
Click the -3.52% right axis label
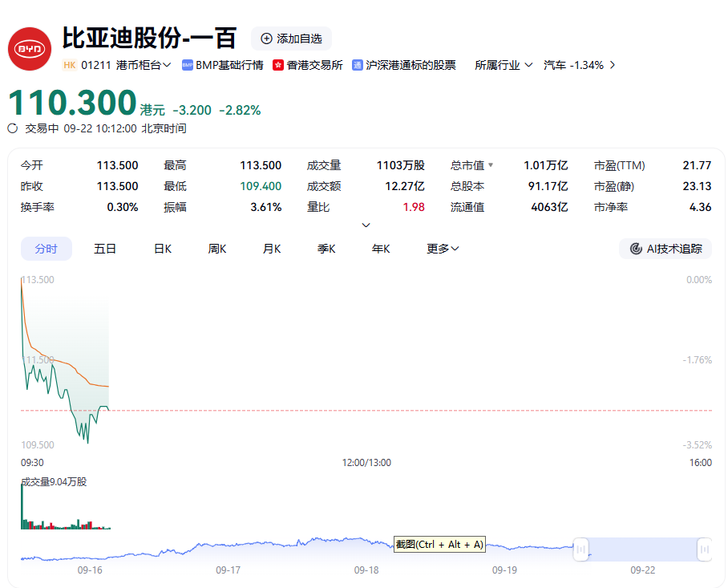(x=698, y=445)
